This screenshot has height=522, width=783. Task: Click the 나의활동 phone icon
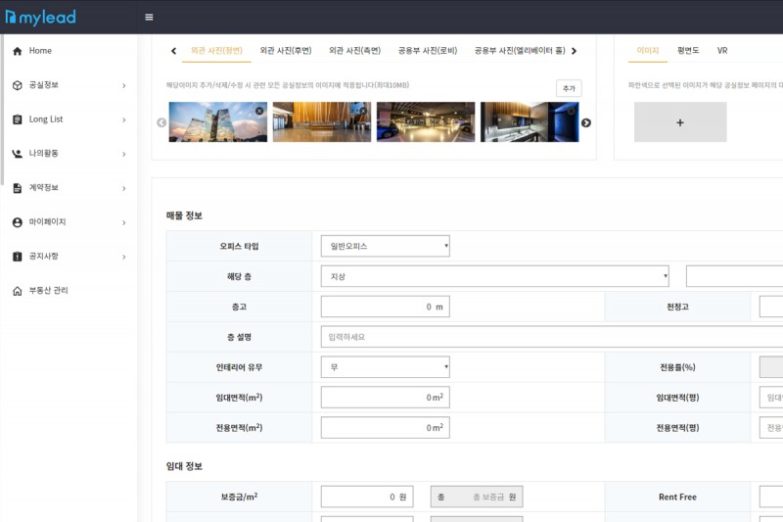point(17,154)
